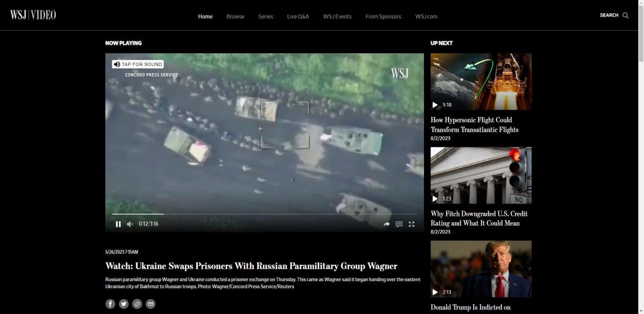Seek along the video progress bar
The height and width of the screenshot is (314, 644).
click(265, 214)
